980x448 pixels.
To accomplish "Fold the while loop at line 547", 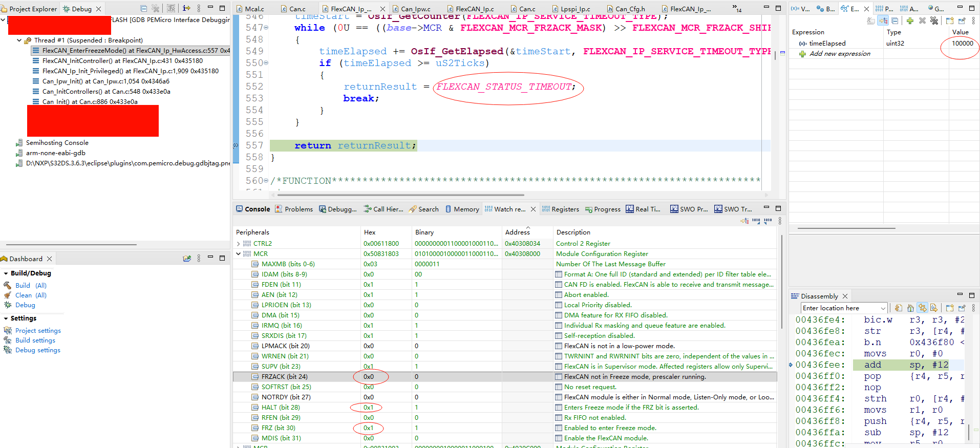I will click(x=266, y=28).
